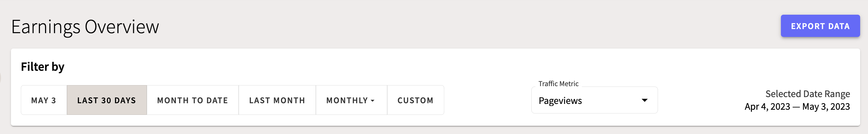
Task: Click the Traffic Metric dropdown arrow icon
Action: click(645, 100)
